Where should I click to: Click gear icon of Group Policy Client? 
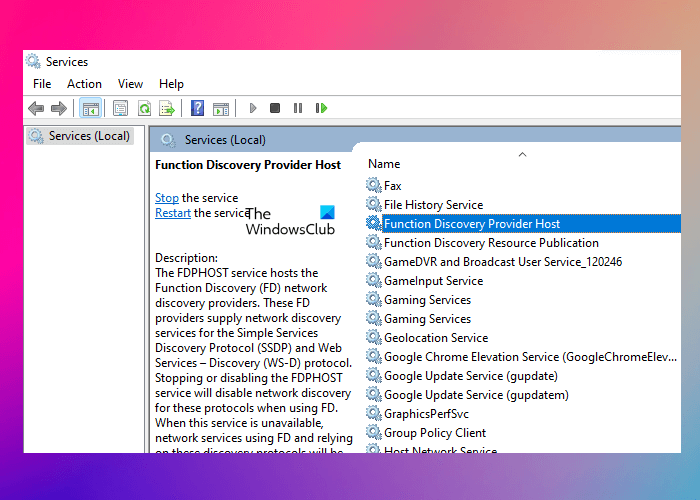point(373,433)
